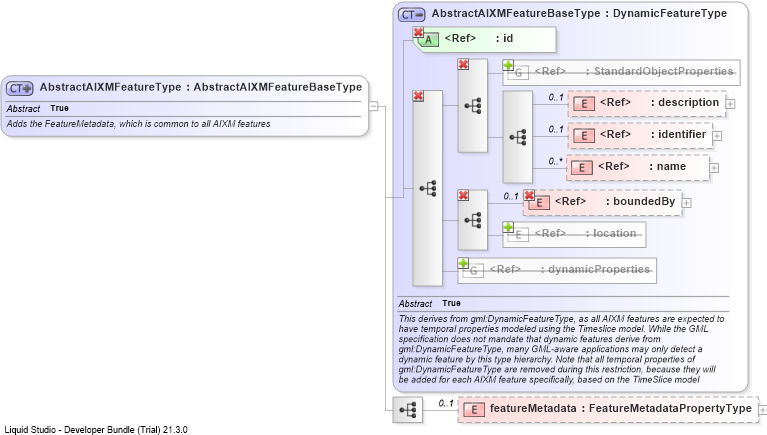Click the green plus on StandardObjectProperties
Screen dimensions: 767x435
click(508, 65)
